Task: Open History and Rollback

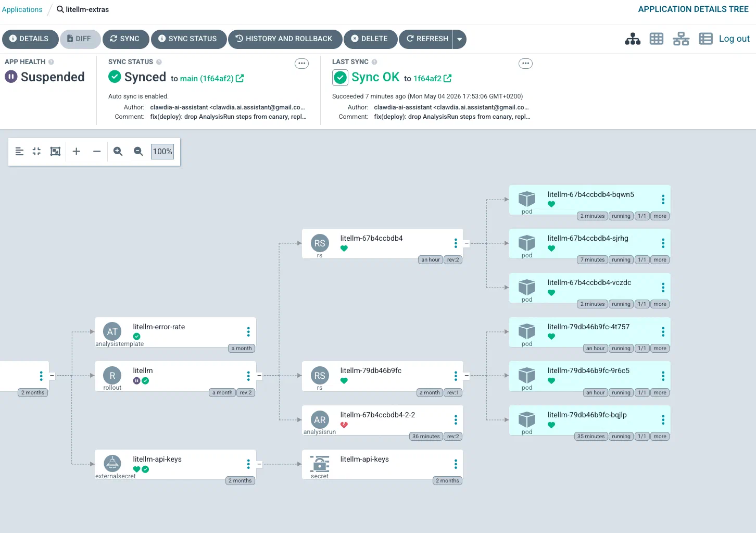Action: [x=285, y=39]
